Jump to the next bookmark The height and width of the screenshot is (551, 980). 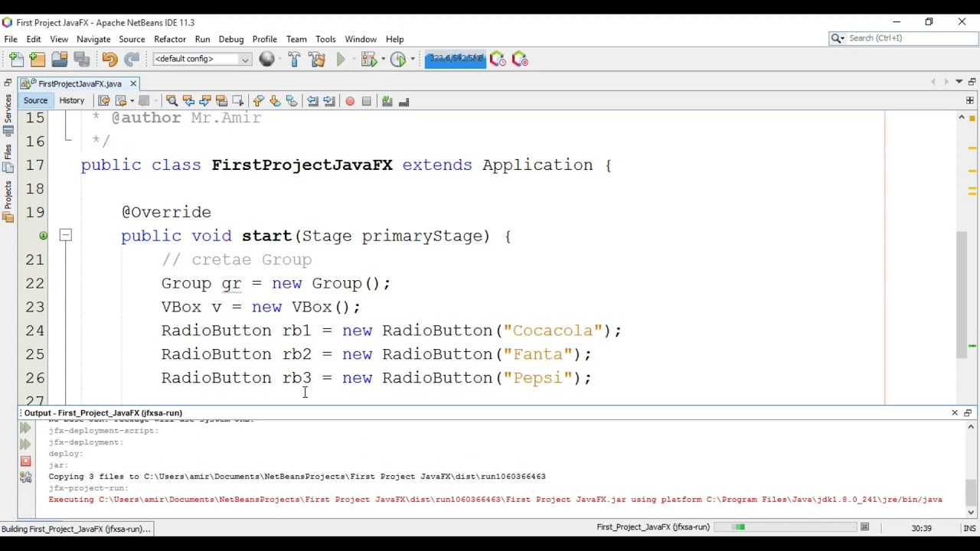click(x=275, y=101)
